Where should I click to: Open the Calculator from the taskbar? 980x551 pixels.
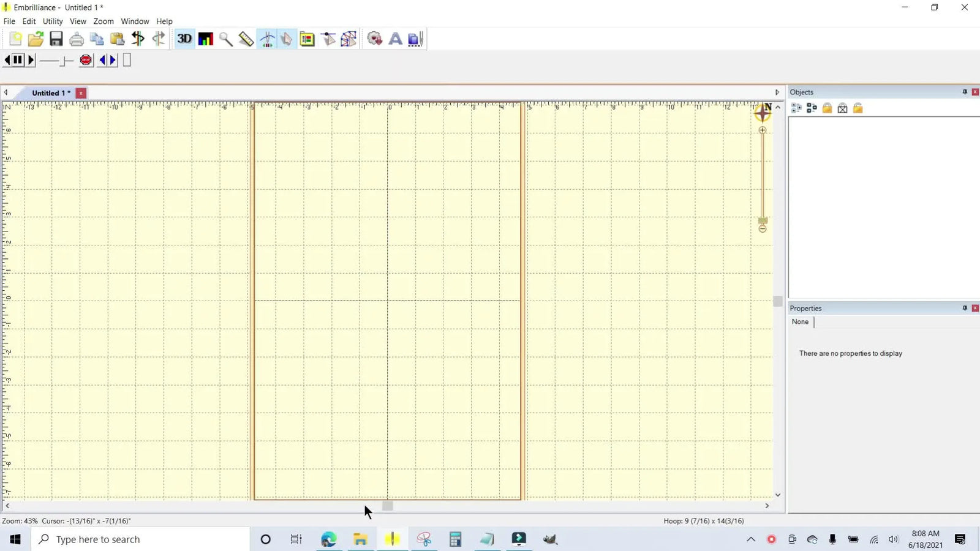click(x=455, y=539)
